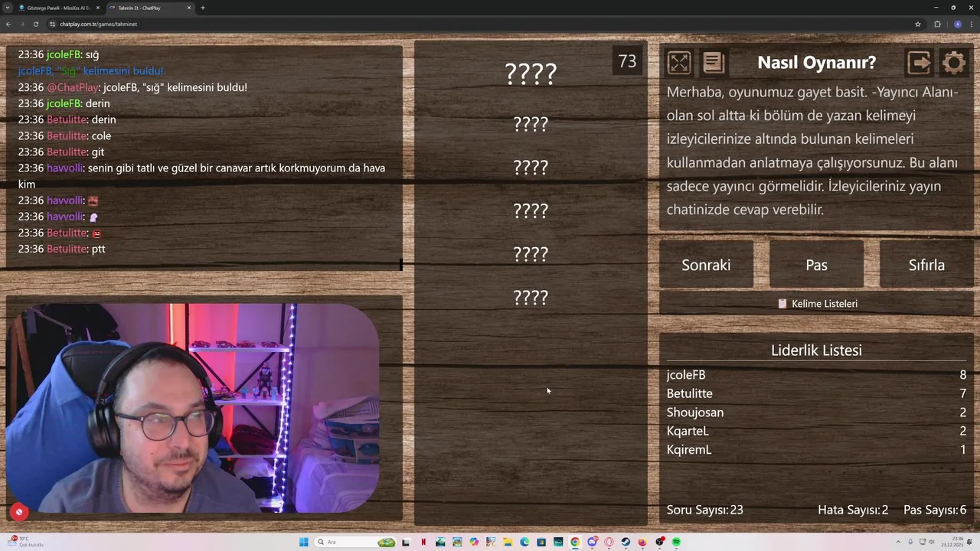The width and height of the screenshot is (980, 551).
Task: Switch to the Gösterge Paneli tab
Action: [x=58, y=8]
